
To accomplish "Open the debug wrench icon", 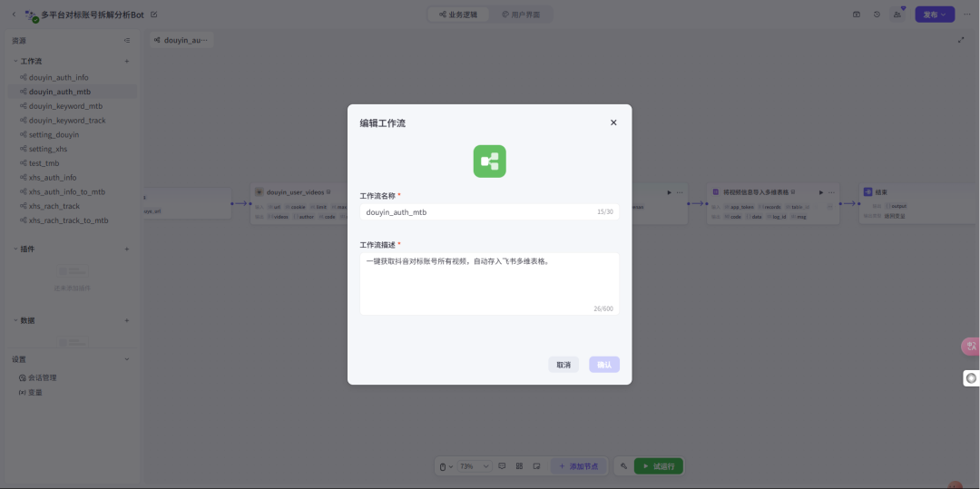I will [x=623, y=466].
